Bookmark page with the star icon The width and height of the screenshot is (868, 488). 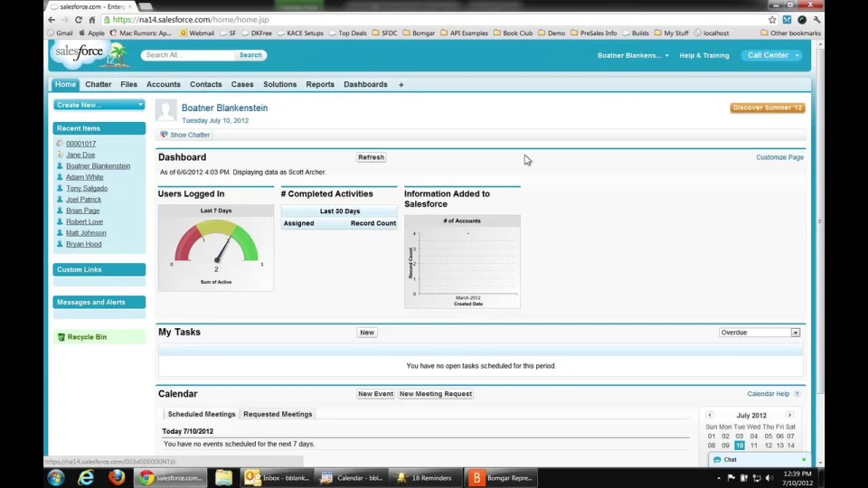point(772,19)
